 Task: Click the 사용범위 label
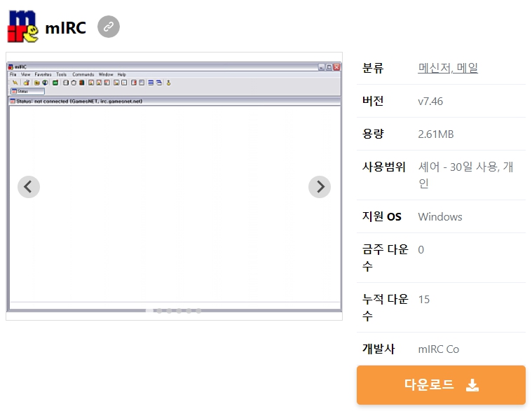(x=383, y=167)
